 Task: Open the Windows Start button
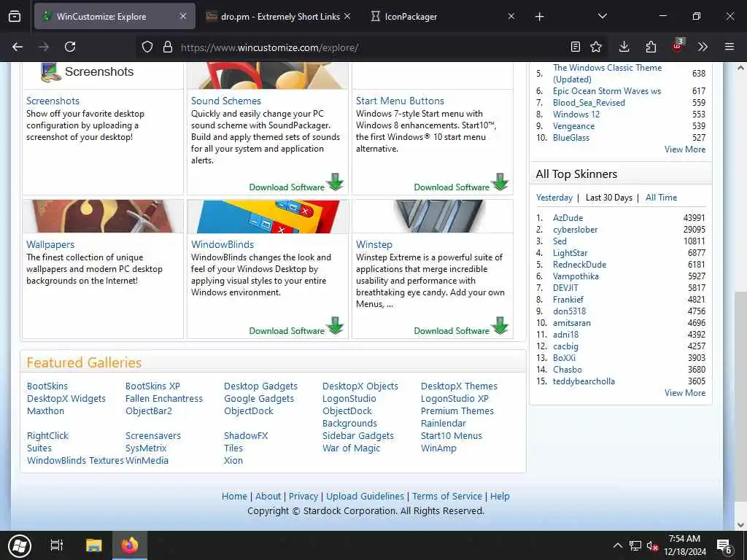click(20, 545)
